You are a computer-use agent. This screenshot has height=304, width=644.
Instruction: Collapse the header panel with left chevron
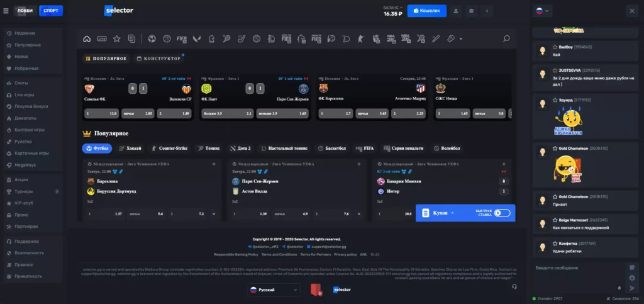pos(487,11)
